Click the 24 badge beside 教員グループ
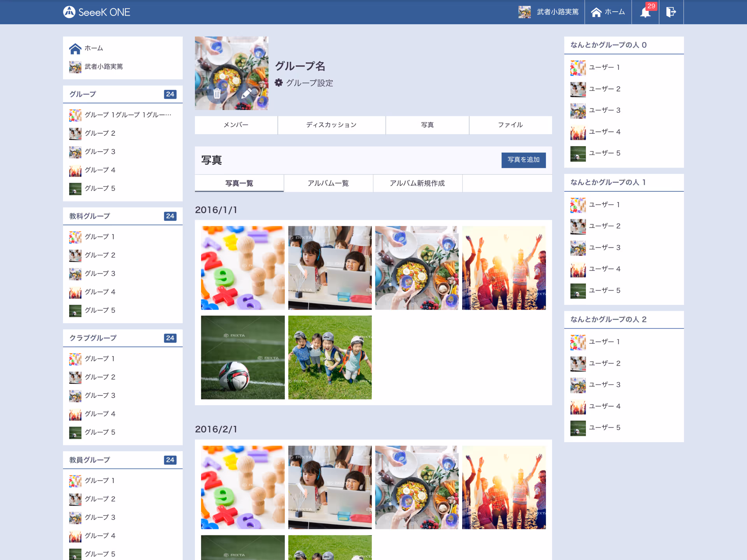 pyautogui.click(x=170, y=460)
